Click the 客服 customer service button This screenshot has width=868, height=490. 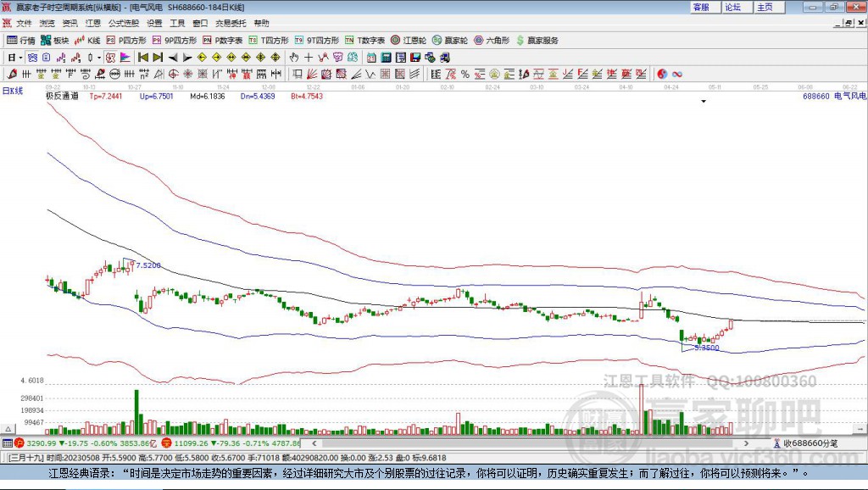pos(701,7)
